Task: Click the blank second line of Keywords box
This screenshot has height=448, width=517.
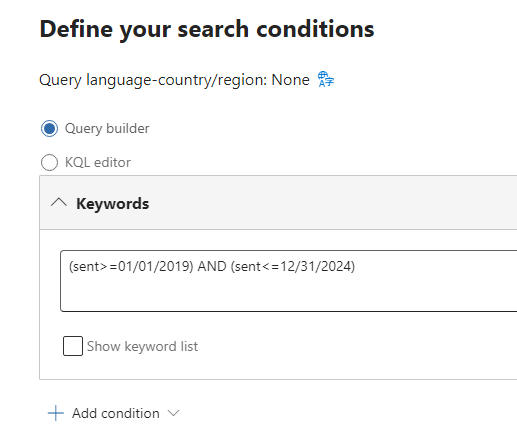Action: point(287,295)
